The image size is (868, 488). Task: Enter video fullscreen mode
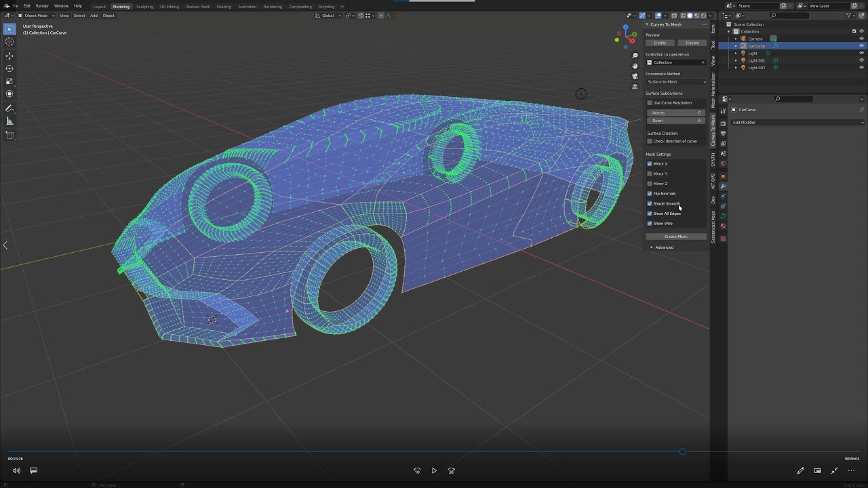click(x=835, y=470)
